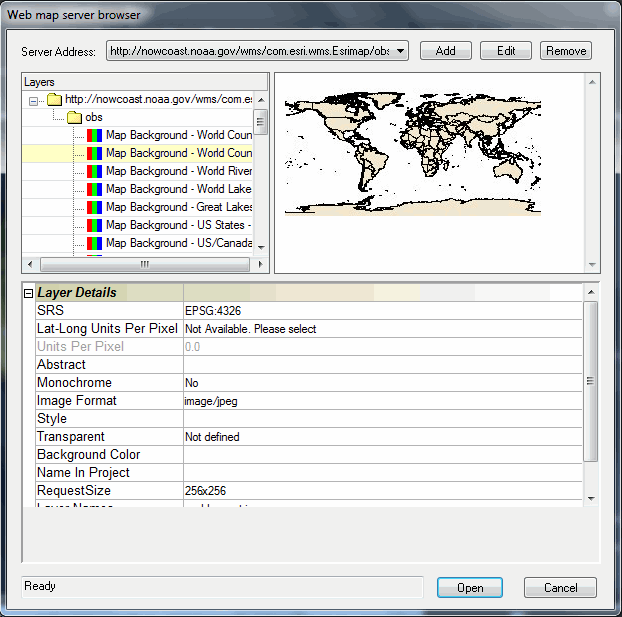The image size is (622, 617).
Task: Click the folder icon of the nowcoast server root
Action: [54, 100]
